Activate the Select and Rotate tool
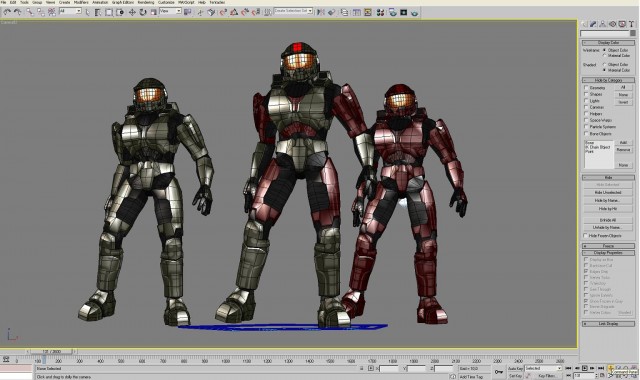 (143, 12)
